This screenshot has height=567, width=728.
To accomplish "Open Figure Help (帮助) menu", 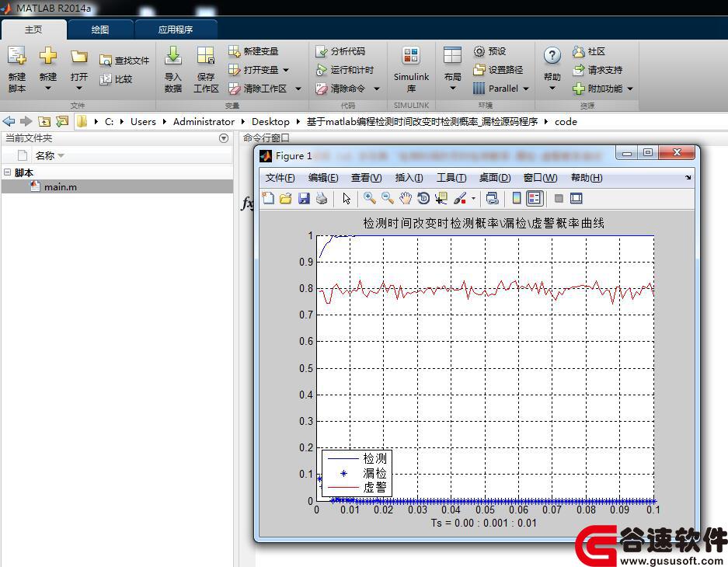I will coord(587,178).
